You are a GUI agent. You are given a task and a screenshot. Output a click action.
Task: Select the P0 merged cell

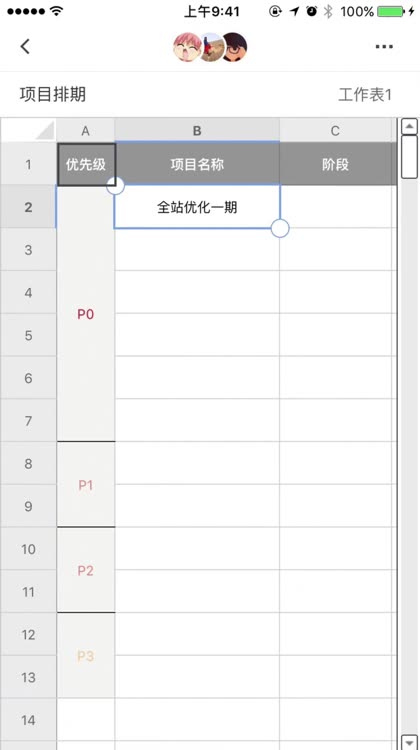[x=86, y=314]
